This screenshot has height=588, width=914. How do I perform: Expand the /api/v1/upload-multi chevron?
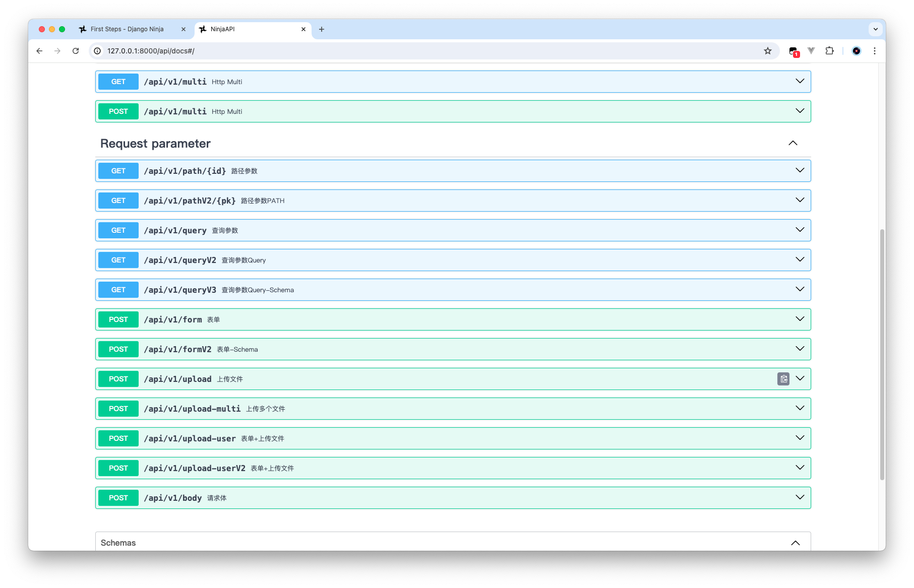pos(800,409)
